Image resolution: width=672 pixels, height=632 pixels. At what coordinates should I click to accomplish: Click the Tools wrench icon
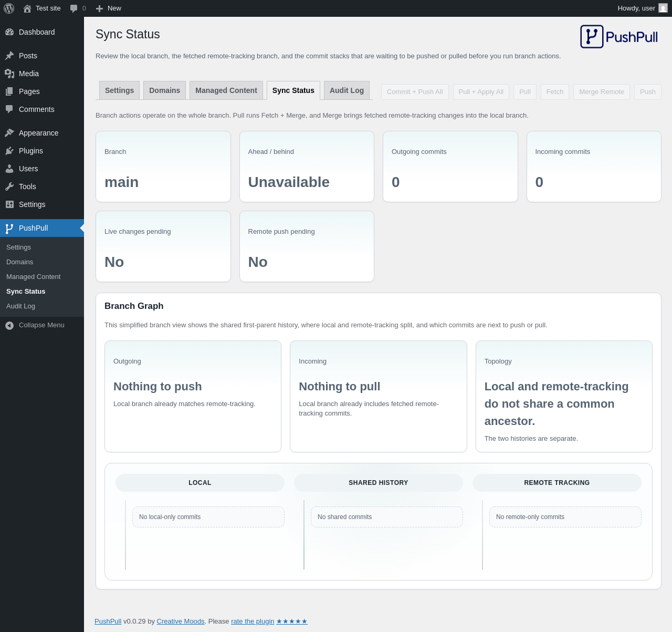click(x=9, y=187)
